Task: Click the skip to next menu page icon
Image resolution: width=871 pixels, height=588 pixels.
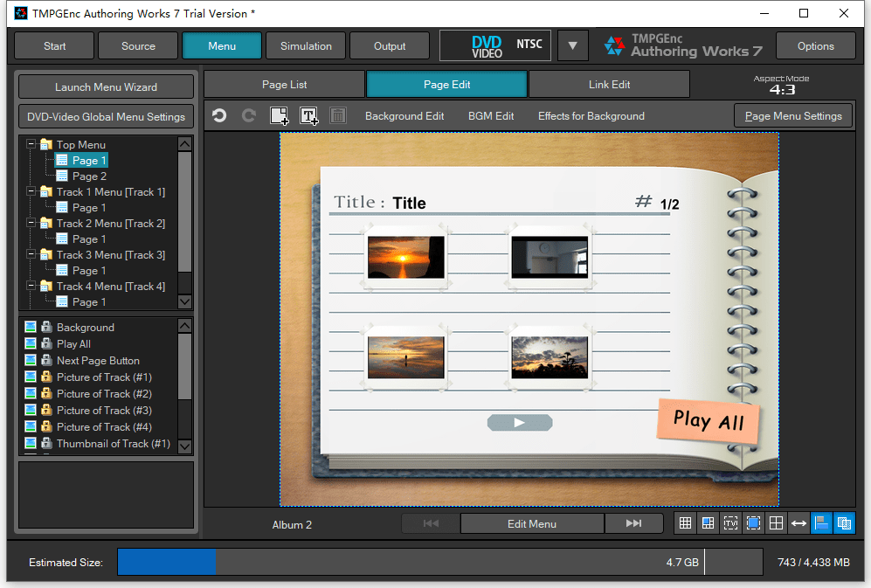Action: [x=634, y=523]
